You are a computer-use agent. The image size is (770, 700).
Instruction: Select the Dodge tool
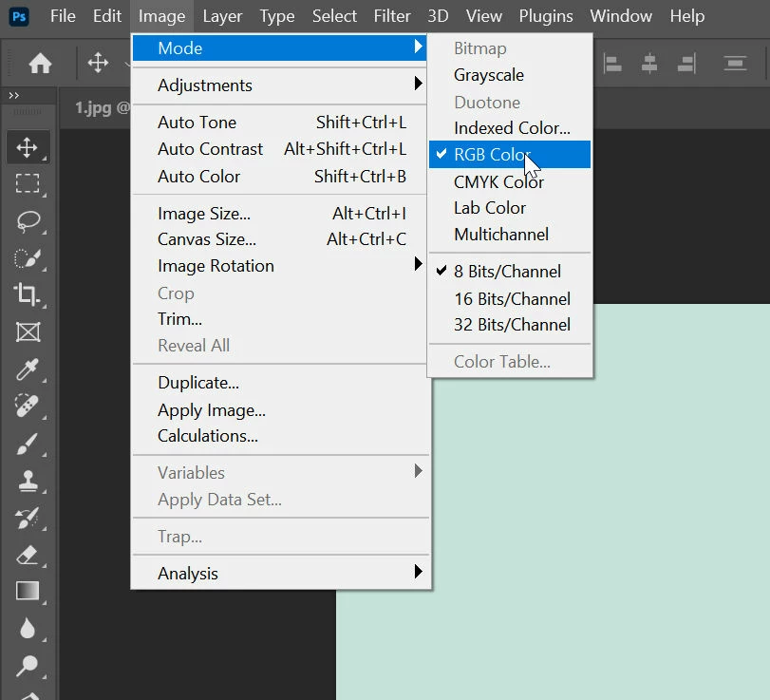(27, 665)
